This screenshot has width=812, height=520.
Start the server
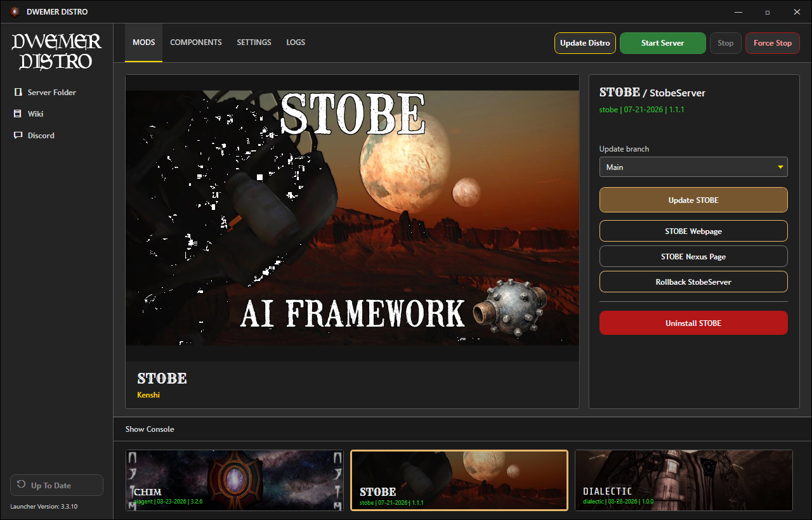[x=663, y=43]
